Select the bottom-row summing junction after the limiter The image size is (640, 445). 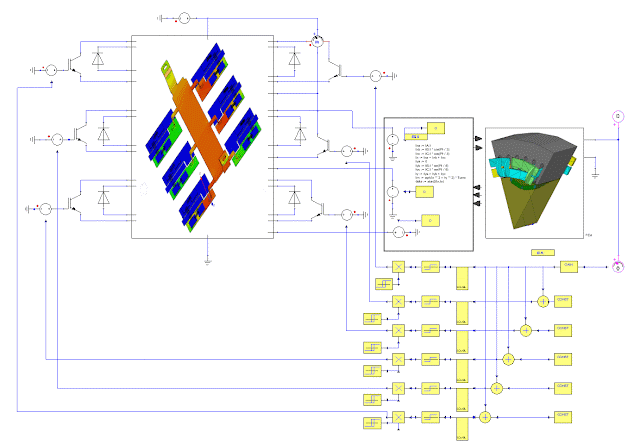[485, 417]
